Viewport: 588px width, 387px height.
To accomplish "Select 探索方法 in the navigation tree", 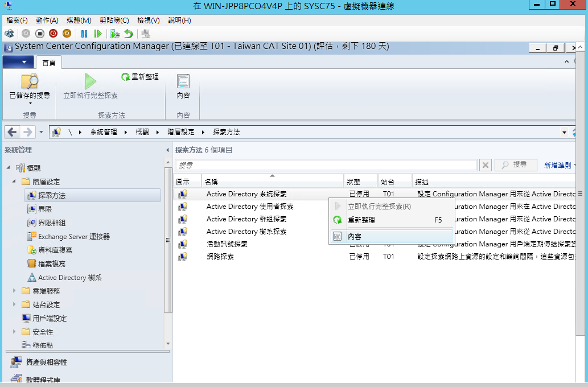I will click(x=92, y=195).
